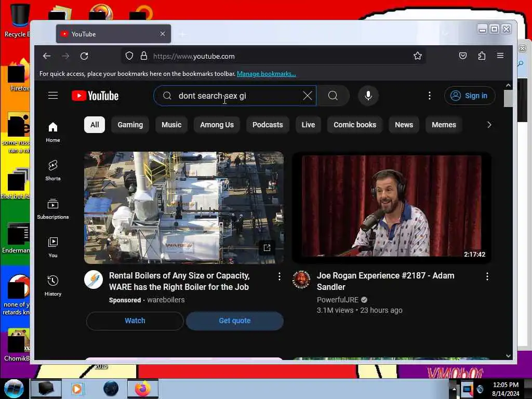532x399 pixels.
Task: Open the You section in sidebar
Action: [x=53, y=247]
